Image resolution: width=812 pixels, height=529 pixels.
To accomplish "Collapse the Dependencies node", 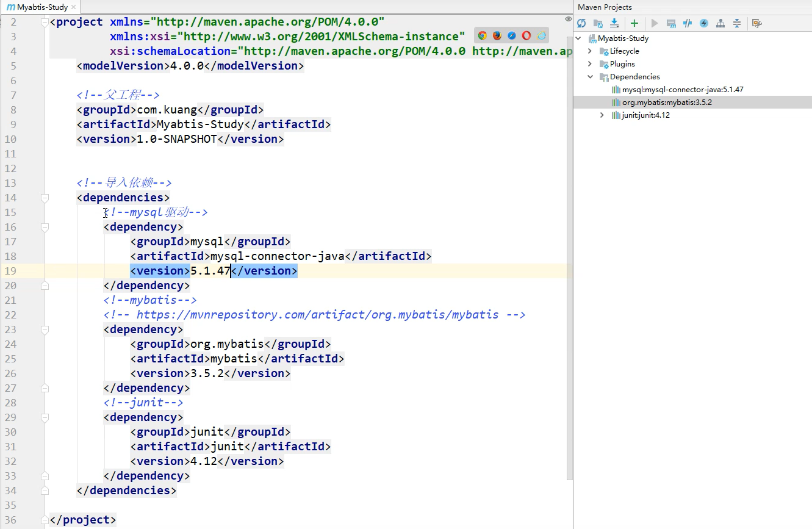I will click(590, 77).
